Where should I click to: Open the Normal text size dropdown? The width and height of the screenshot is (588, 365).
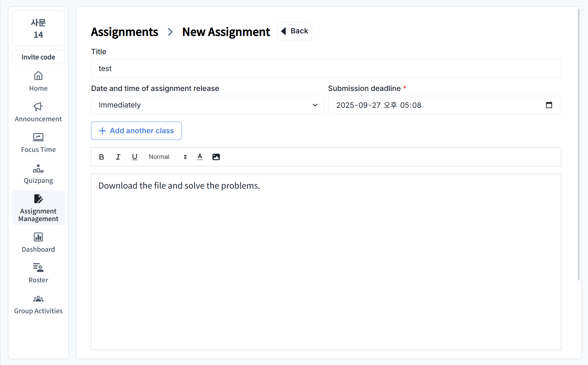pyautogui.click(x=167, y=157)
